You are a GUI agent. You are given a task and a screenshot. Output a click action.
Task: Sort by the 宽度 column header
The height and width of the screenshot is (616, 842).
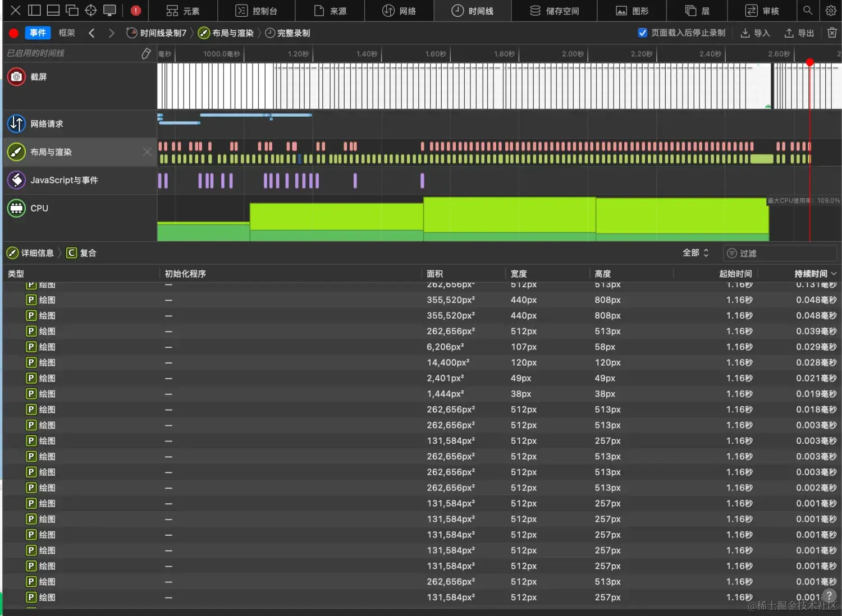click(x=548, y=274)
